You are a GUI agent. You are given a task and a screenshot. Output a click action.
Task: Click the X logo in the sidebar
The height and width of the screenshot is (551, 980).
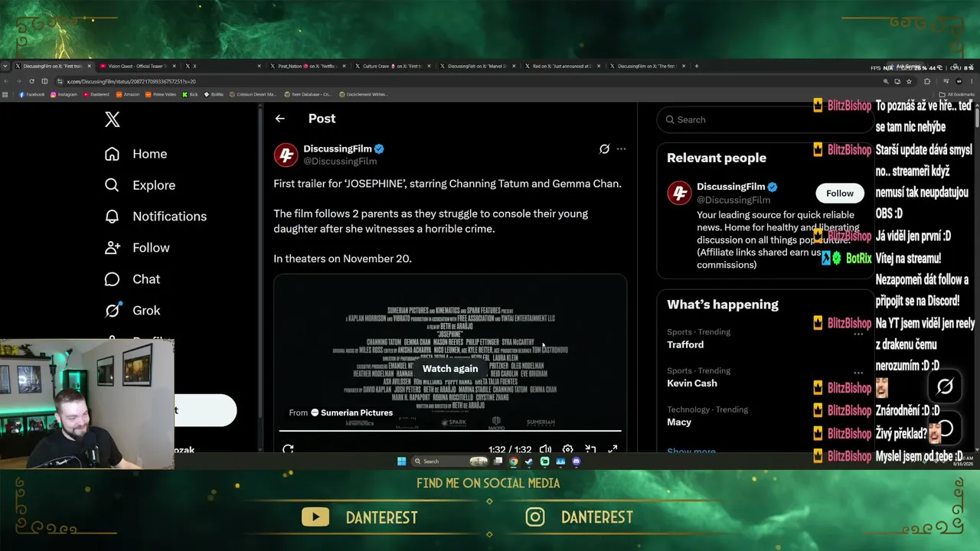point(113,119)
